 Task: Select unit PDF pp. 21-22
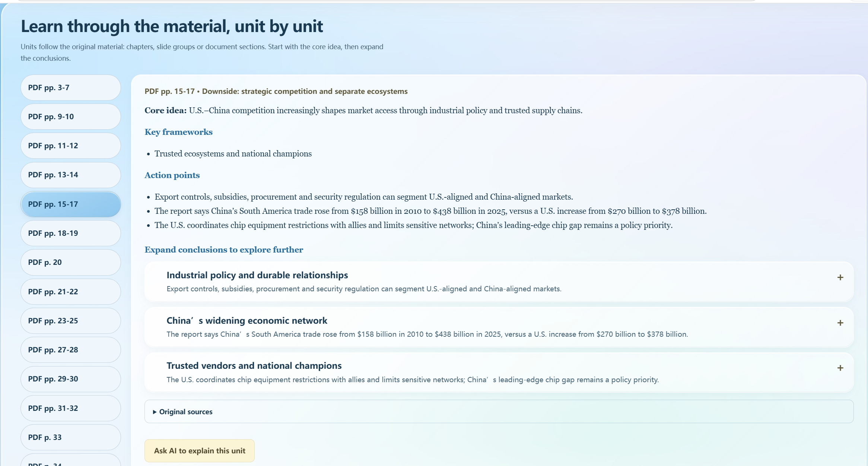70,292
